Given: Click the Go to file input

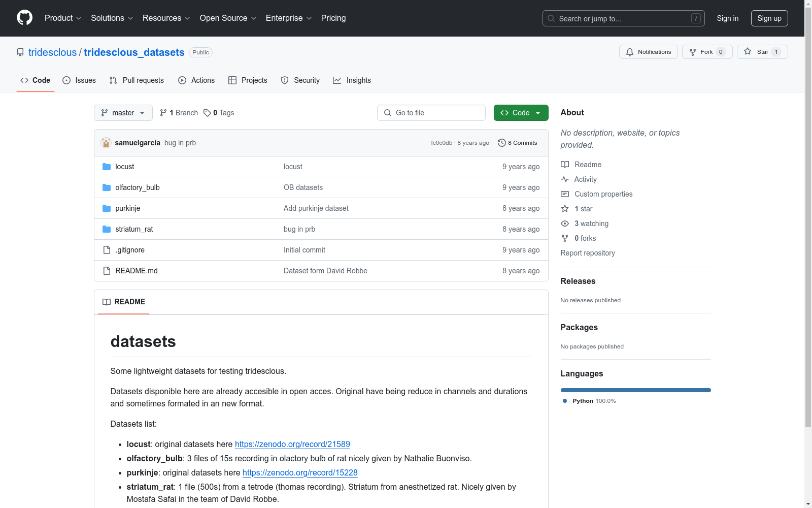Looking at the screenshot, I should point(431,113).
